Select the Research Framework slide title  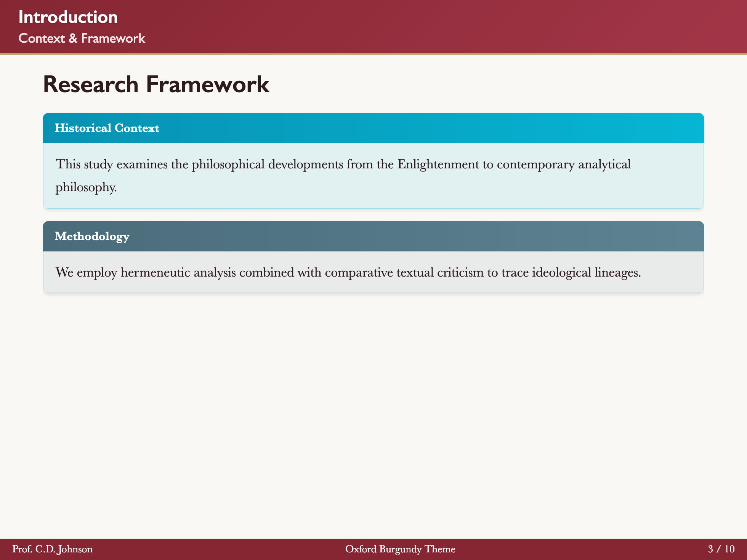pyautogui.click(x=156, y=84)
